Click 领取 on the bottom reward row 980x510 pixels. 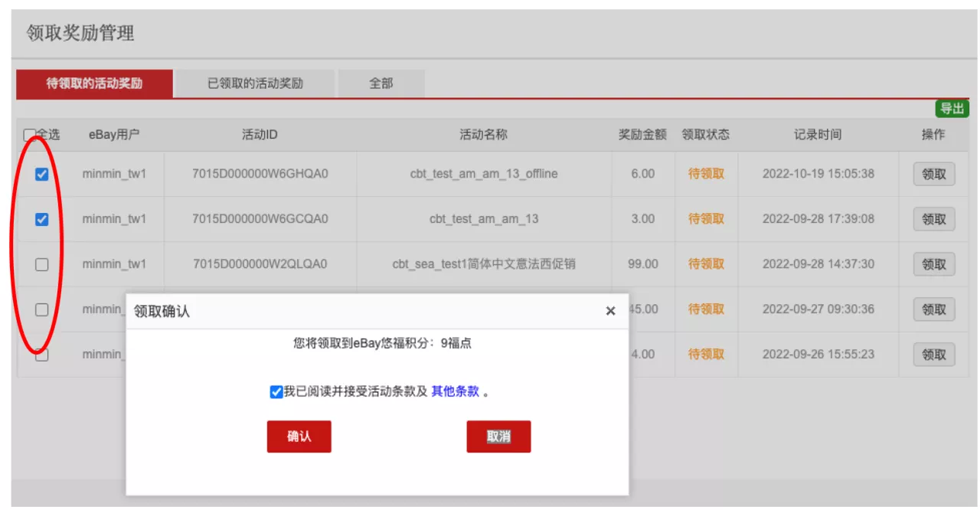[933, 354]
